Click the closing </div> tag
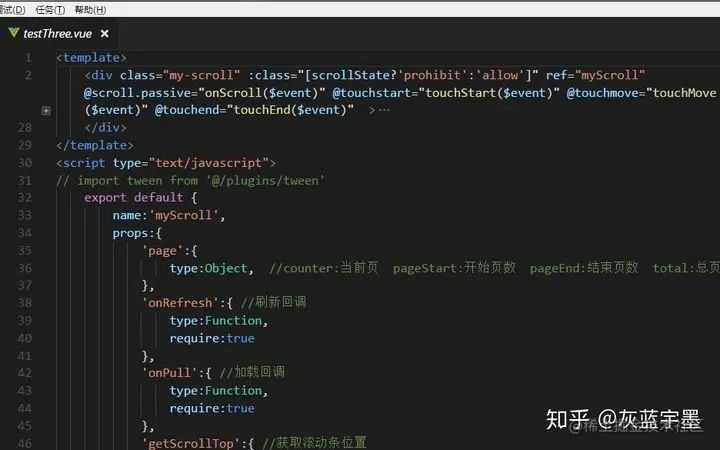This screenshot has width=720, height=450. (x=105, y=128)
